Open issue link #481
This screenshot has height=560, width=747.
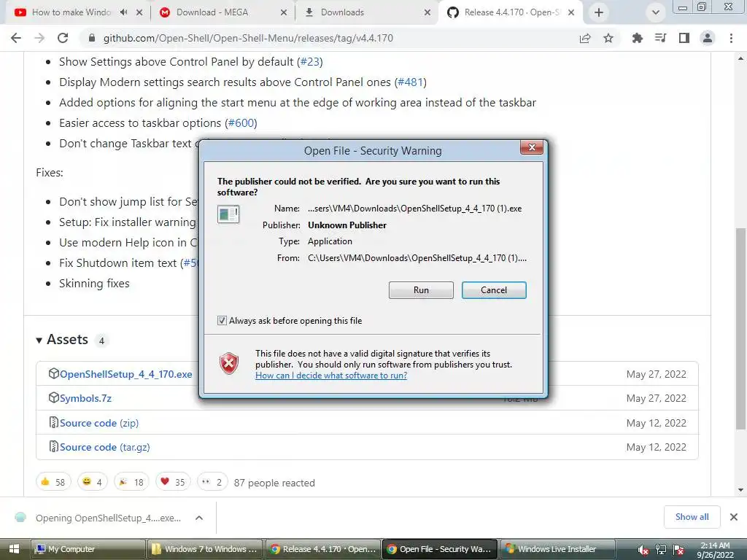pos(411,82)
